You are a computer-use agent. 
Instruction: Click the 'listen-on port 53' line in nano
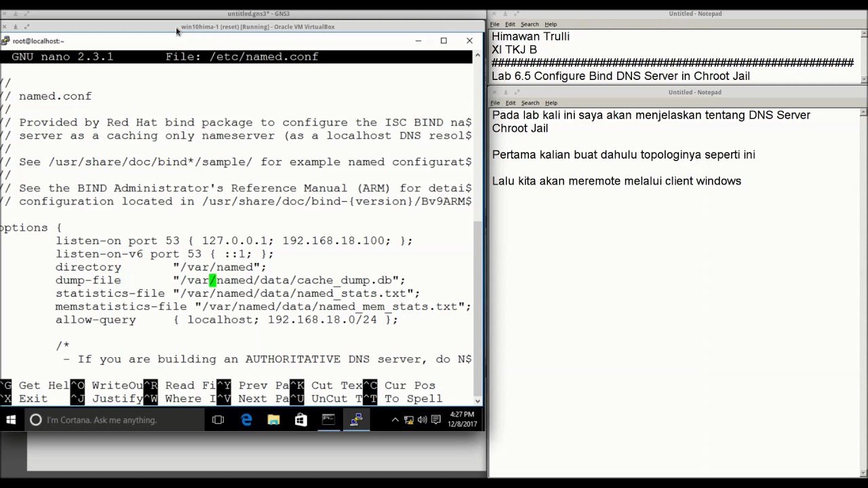click(x=234, y=241)
